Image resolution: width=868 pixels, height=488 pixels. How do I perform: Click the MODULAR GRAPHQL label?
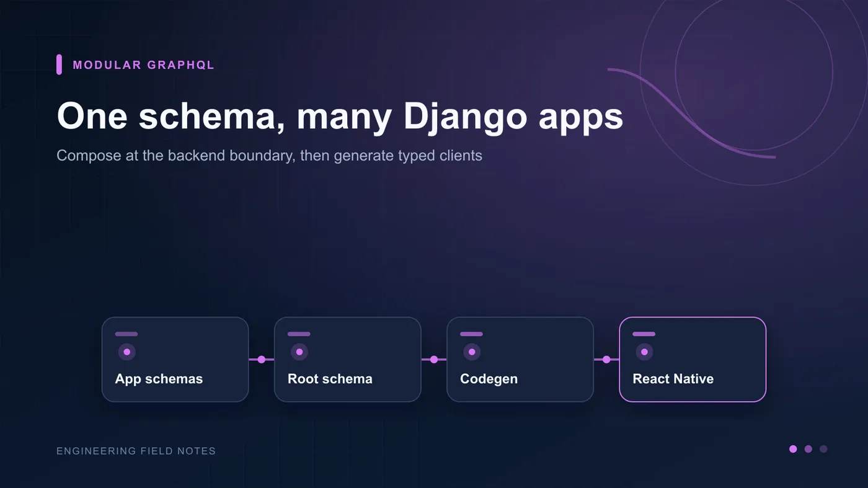[143, 64]
